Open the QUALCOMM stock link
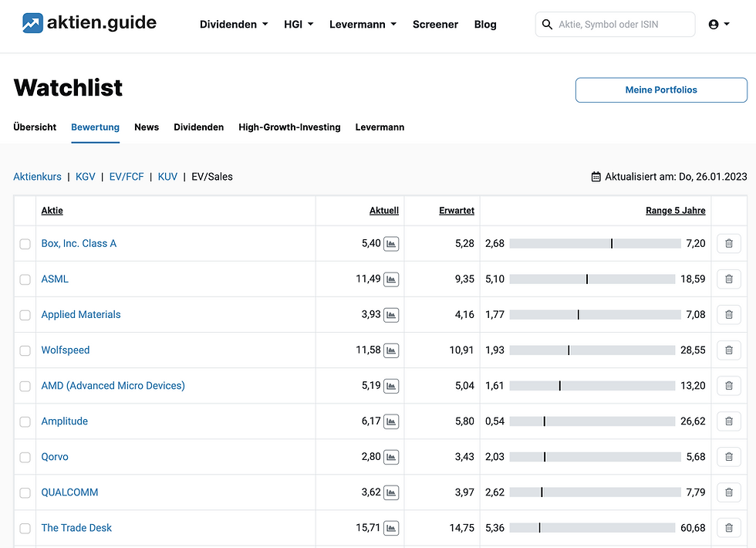The width and height of the screenshot is (756, 548). 69,492
